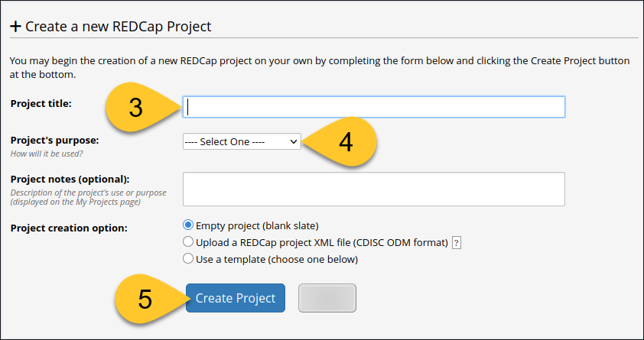Screen dimensions: 644x340
Task: Select the Use a template radio button
Action: coord(187,259)
